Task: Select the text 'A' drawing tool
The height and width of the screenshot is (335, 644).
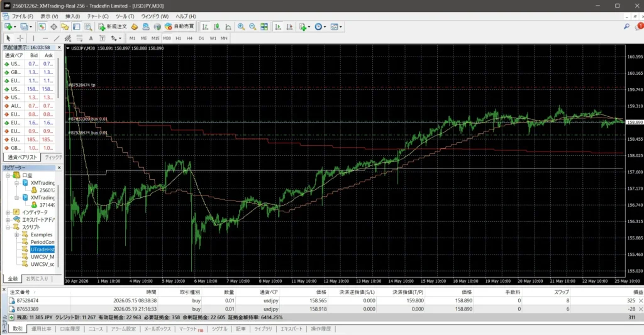Action: tap(91, 38)
